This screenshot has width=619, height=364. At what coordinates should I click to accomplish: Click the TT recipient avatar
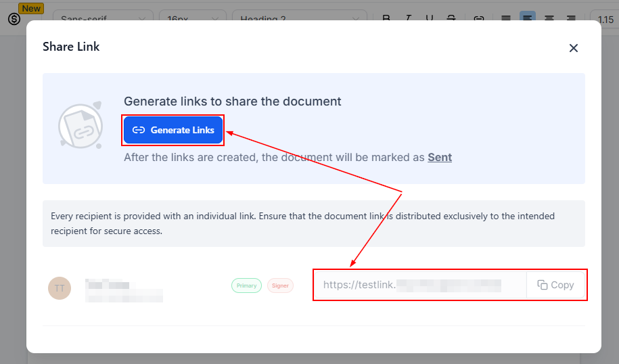click(60, 288)
